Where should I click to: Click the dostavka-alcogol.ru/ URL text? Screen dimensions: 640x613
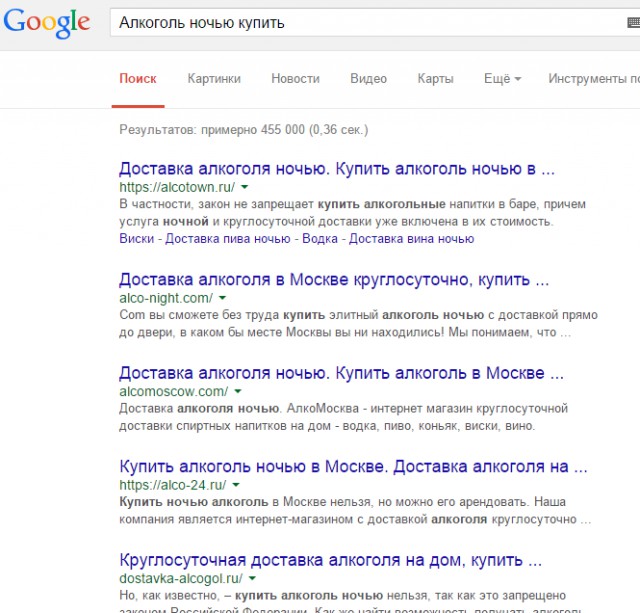pyautogui.click(x=181, y=578)
